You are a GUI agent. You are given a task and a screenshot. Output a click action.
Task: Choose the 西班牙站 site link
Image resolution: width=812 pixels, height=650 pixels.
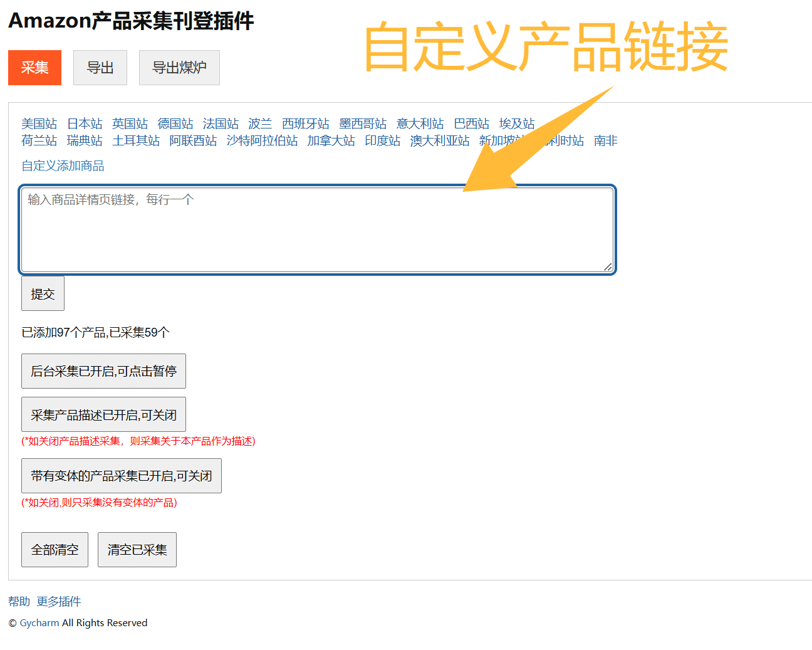[x=306, y=123]
